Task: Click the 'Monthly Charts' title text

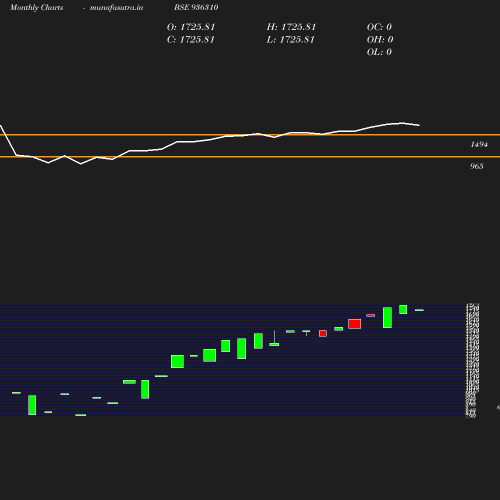Action: tap(37, 8)
